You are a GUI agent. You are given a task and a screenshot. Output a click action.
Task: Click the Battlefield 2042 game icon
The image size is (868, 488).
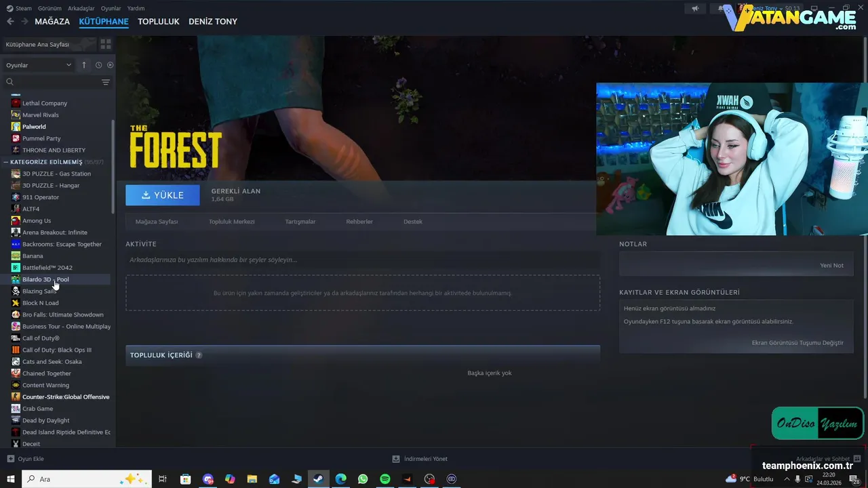[16, 268]
